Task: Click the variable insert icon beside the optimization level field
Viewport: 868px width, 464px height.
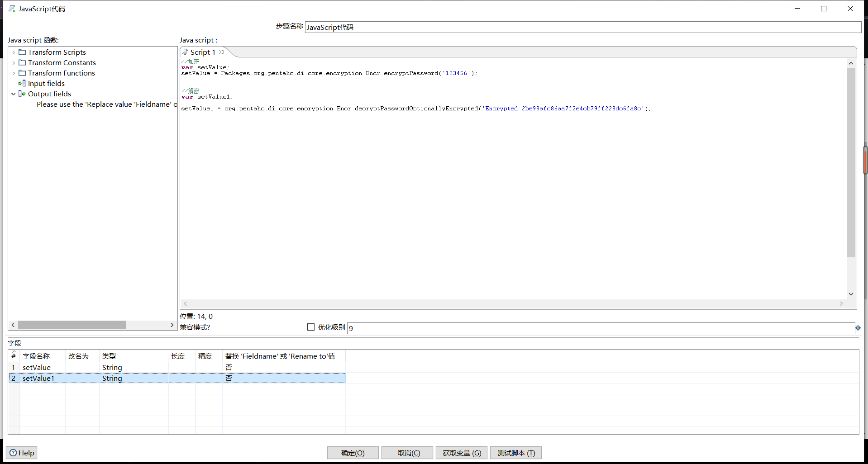Action: coord(858,328)
